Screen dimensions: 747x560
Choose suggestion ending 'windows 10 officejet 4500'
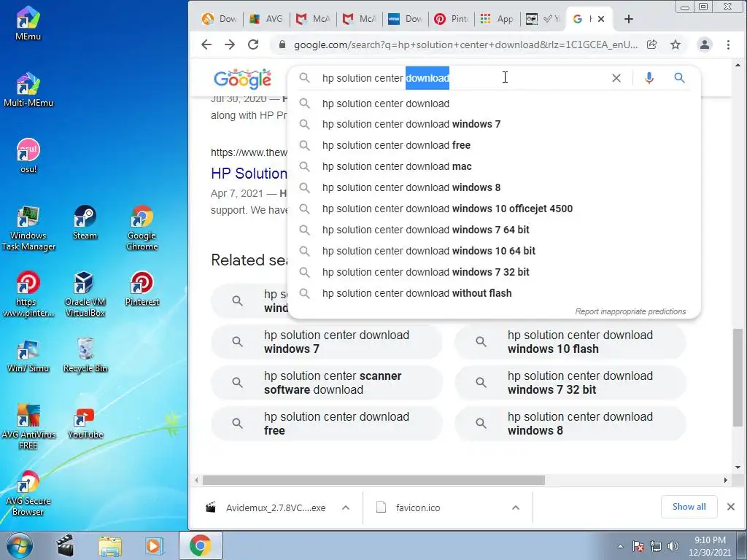(494, 209)
